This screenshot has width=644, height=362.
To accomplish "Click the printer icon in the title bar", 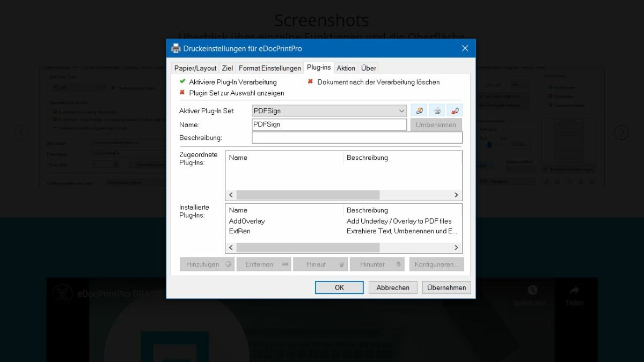I will coord(176,48).
